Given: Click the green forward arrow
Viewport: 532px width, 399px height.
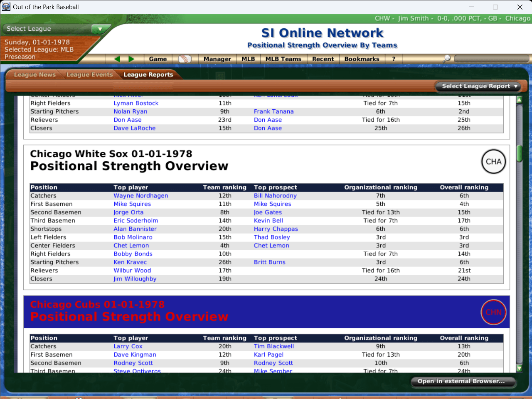Looking at the screenshot, I should 132,59.
